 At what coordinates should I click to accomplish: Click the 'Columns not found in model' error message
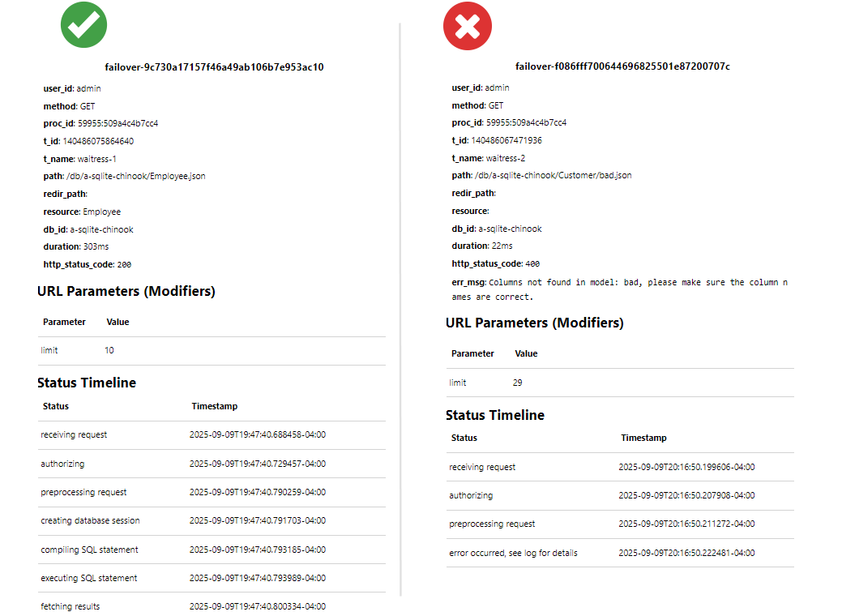(x=637, y=283)
